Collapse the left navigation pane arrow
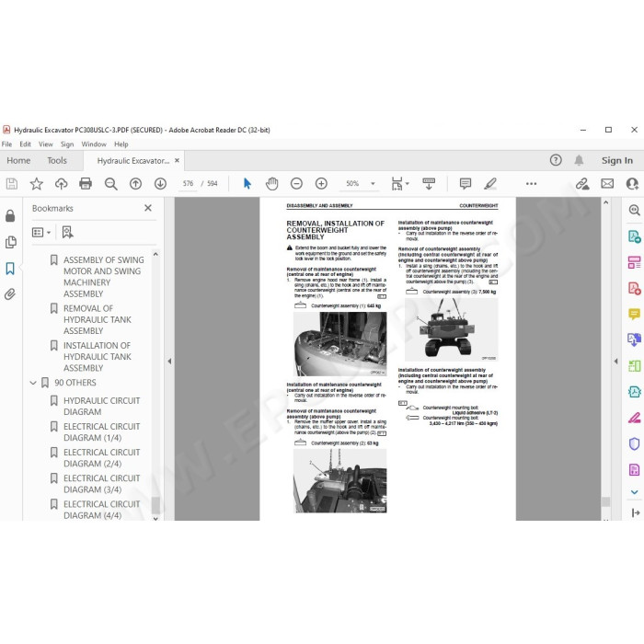The image size is (644, 644). [x=169, y=362]
